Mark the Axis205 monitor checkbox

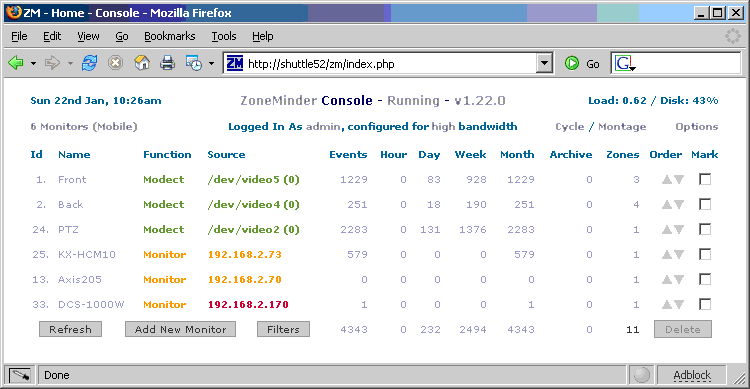coord(705,279)
